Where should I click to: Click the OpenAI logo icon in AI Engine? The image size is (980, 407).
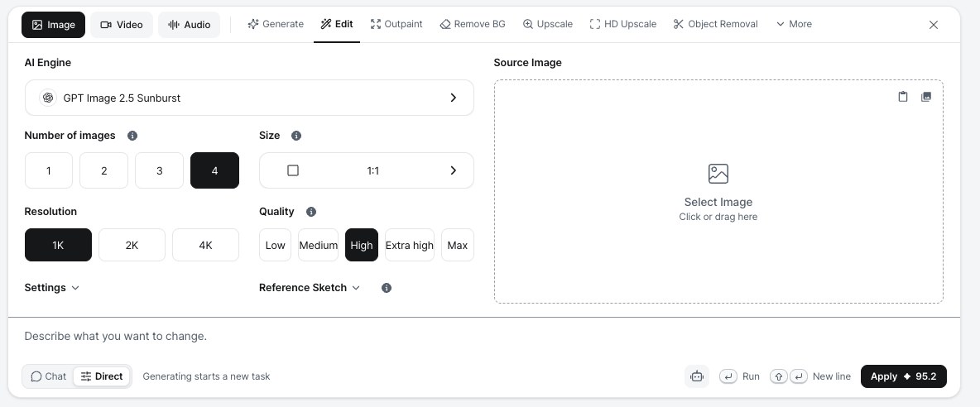(x=48, y=98)
